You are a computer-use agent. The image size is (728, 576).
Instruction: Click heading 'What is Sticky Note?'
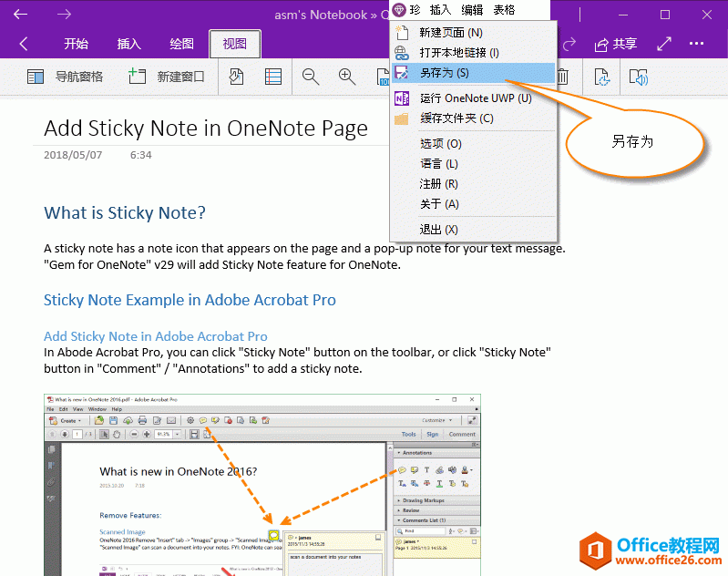point(125,213)
